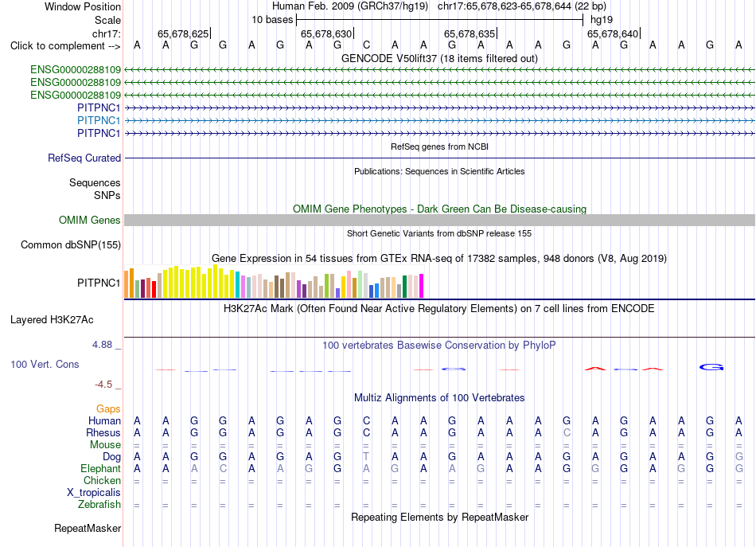This screenshot has height=547, width=756.
Task: Click the Chicken alignment row label
Action: point(102,480)
